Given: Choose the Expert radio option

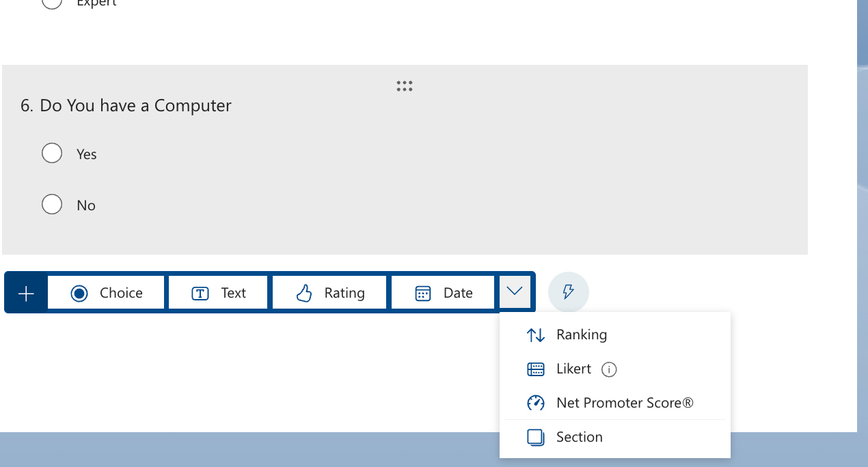Looking at the screenshot, I should click(x=52, y=4).
